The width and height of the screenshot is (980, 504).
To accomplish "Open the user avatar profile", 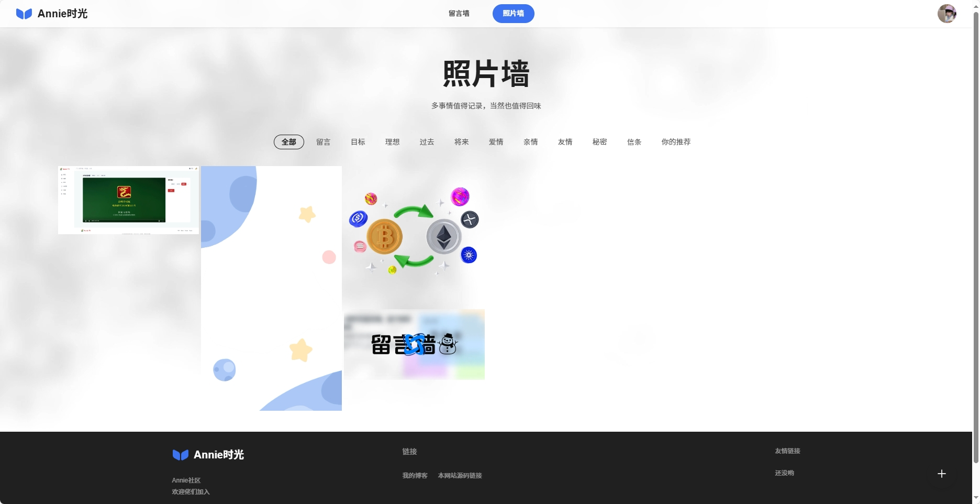I will (946, 14).
